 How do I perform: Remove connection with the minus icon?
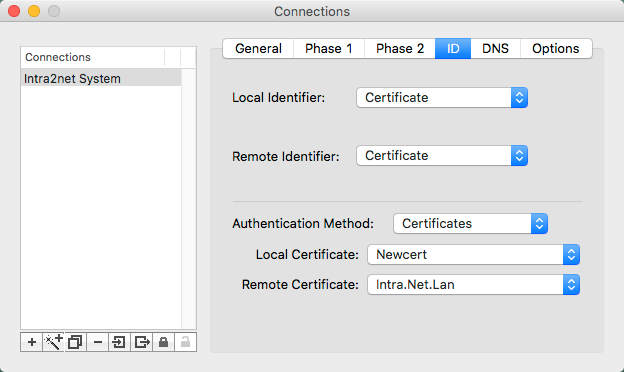point(98,342)
